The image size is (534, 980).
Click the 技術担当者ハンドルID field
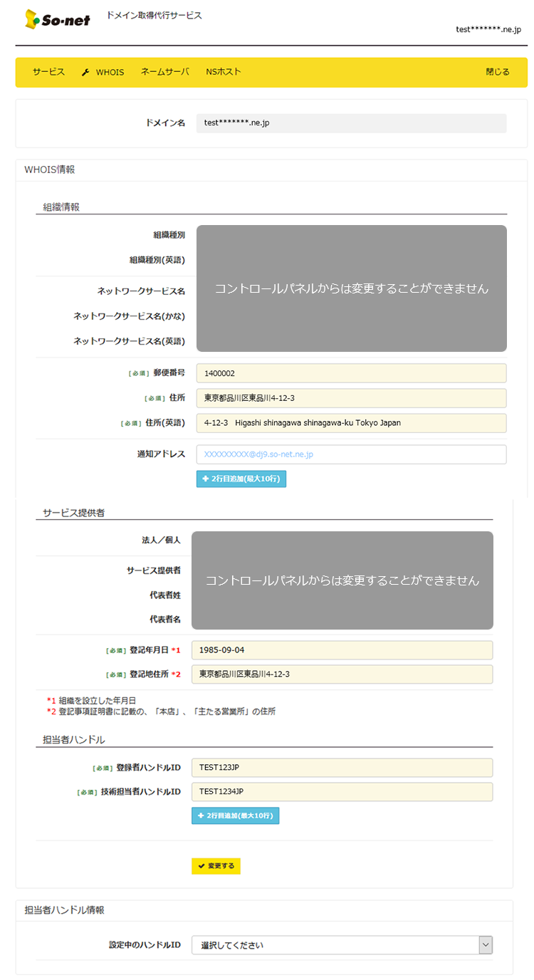tap(342, 792)
